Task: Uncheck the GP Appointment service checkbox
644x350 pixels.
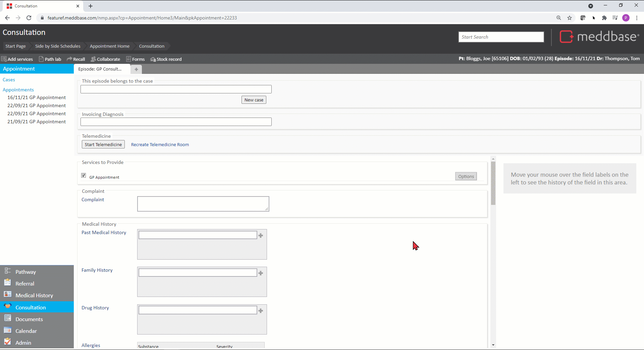Action: point(84,175)
